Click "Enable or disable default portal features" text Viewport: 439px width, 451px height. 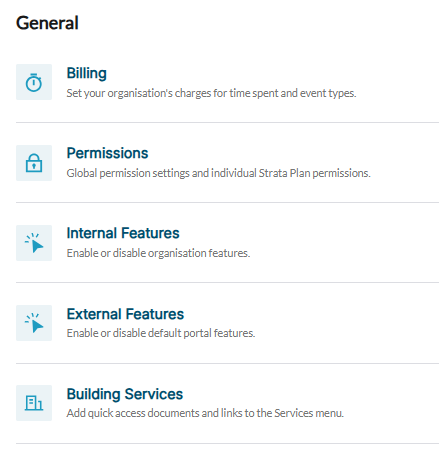click(161, 333)
